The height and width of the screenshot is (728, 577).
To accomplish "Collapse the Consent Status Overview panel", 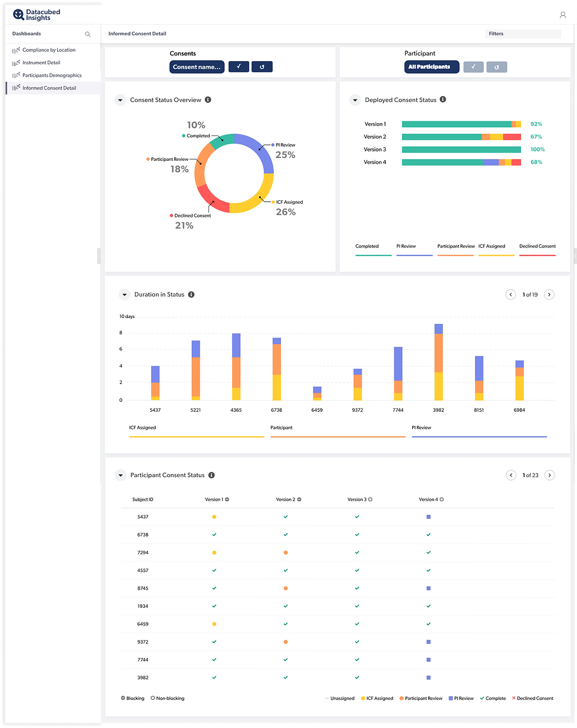I will (120, 100).
